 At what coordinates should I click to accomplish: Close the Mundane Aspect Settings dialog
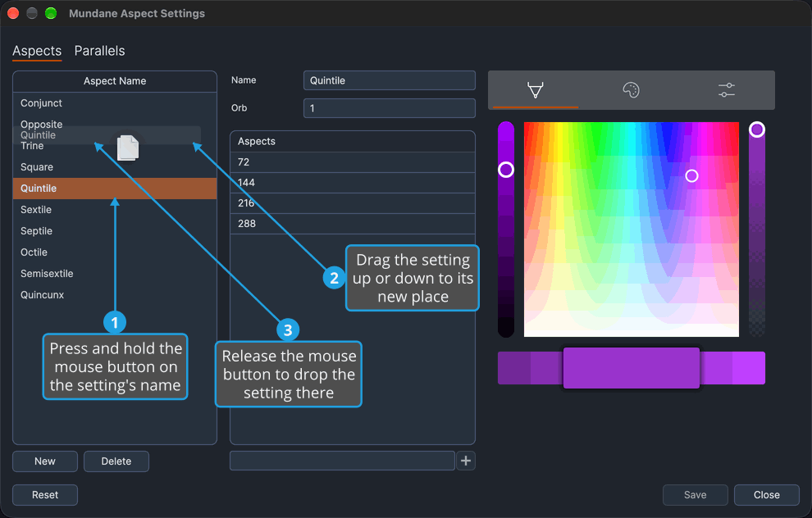766,495
